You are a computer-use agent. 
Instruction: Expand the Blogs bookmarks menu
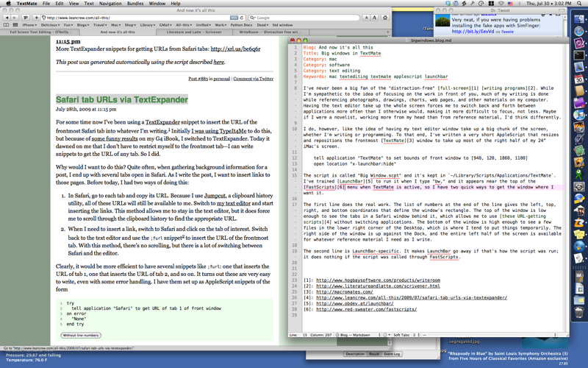click(x=83, y=25)
